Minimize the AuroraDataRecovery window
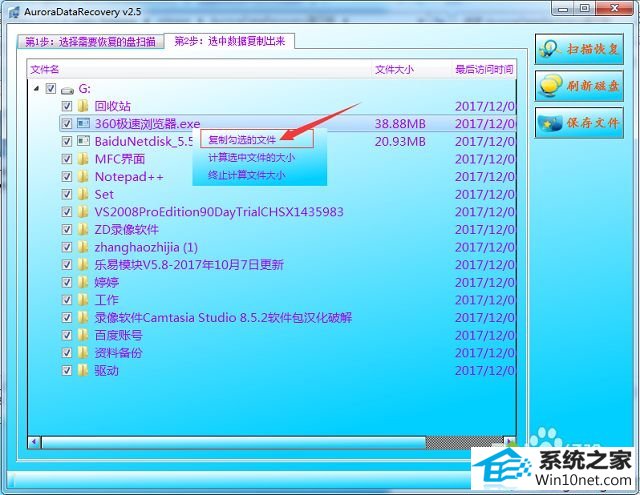Viewport: 640px width, 495px height. click(564, 9)
